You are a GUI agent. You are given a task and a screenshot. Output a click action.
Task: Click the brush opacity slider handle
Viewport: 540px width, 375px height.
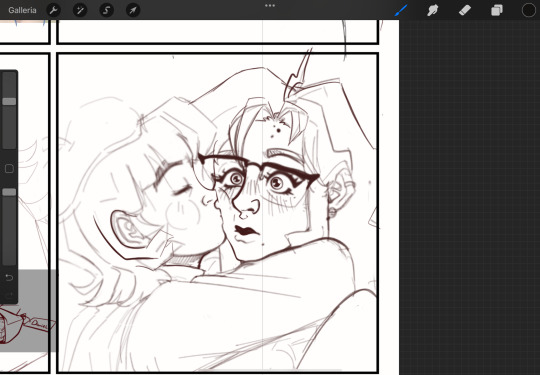tap(9, 192)
